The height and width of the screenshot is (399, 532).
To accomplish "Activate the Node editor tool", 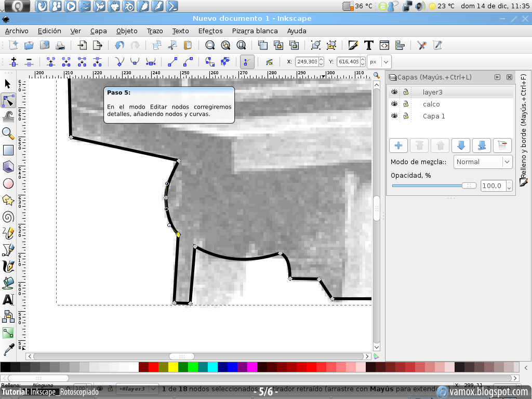I will 8,101.
